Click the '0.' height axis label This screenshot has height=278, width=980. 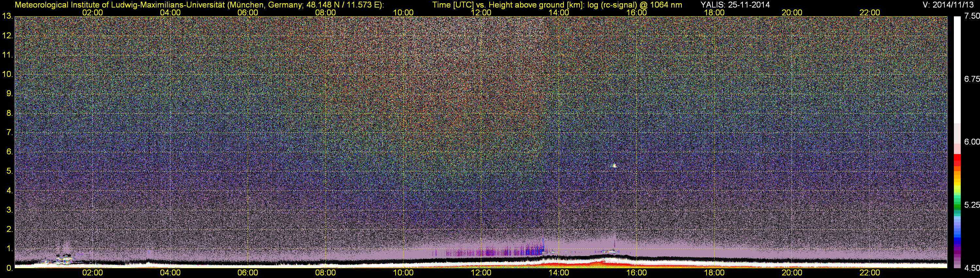9,268
